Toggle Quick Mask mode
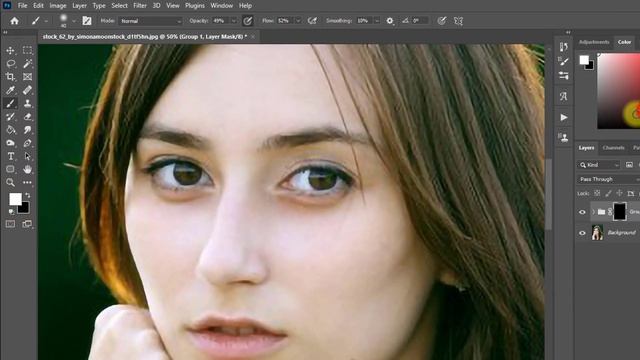 click(11, 224)
